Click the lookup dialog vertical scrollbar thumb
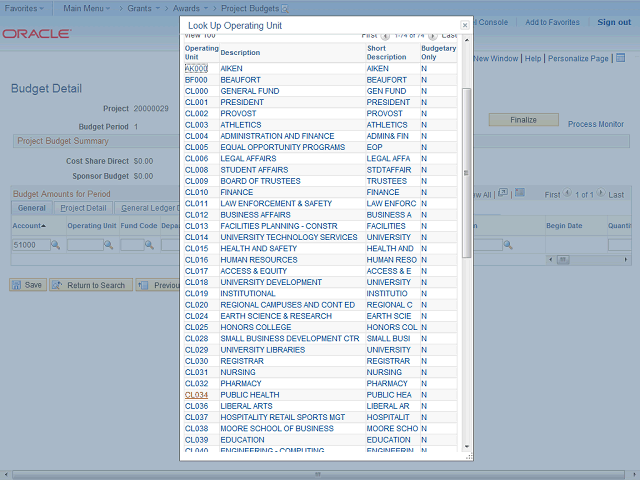The width and height of the screenshot is (640, 480). (x=467, y=173)
